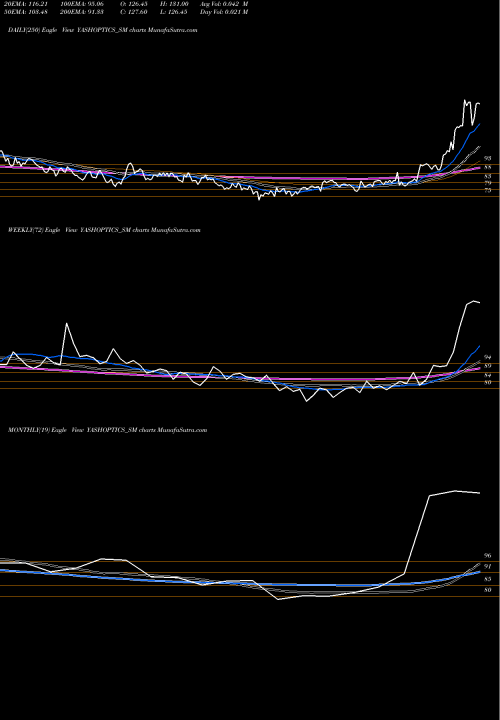Click the low price L: 126.45
Viewport: 500px width, 720px height.
pos(174,12)
